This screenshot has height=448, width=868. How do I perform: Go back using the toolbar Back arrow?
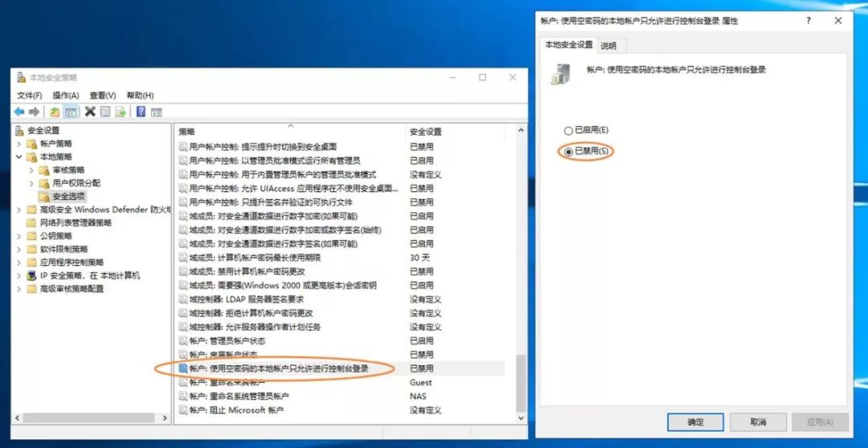click(x=19, y=112)
